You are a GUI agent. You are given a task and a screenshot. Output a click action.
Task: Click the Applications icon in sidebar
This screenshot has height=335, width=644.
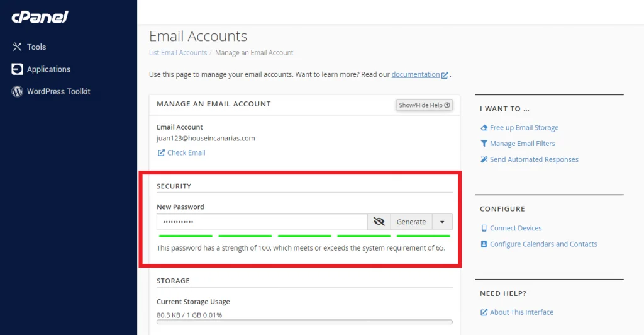(17, 69)
